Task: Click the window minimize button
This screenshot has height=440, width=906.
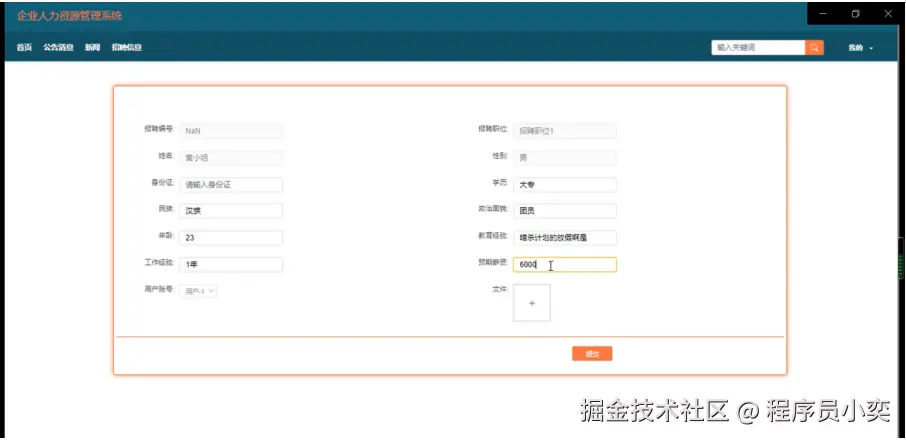Action: (x=823, y=14)
